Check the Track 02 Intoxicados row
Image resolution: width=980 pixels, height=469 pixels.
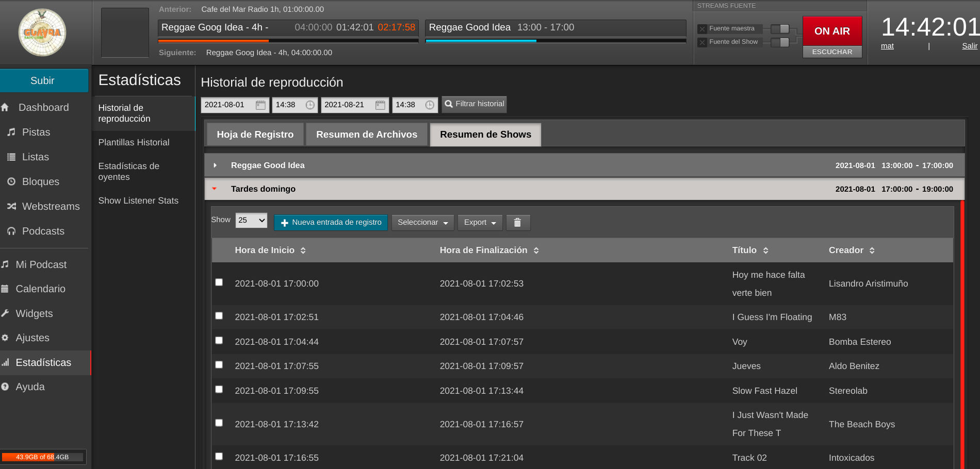(219, 457)
